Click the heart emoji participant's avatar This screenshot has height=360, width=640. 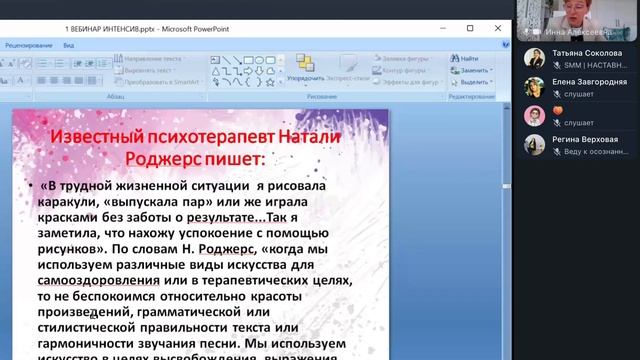point(534,116)
